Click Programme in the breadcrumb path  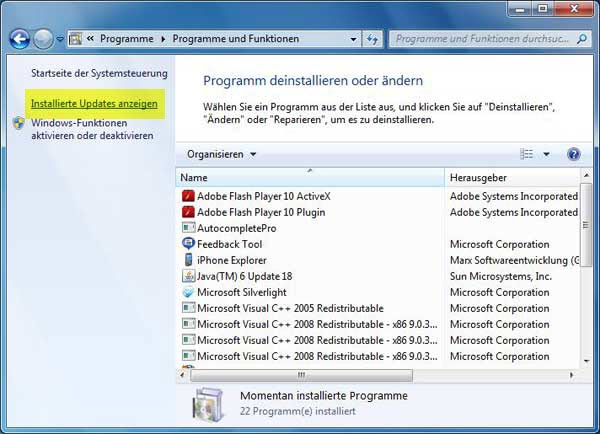tap(126, 40)
